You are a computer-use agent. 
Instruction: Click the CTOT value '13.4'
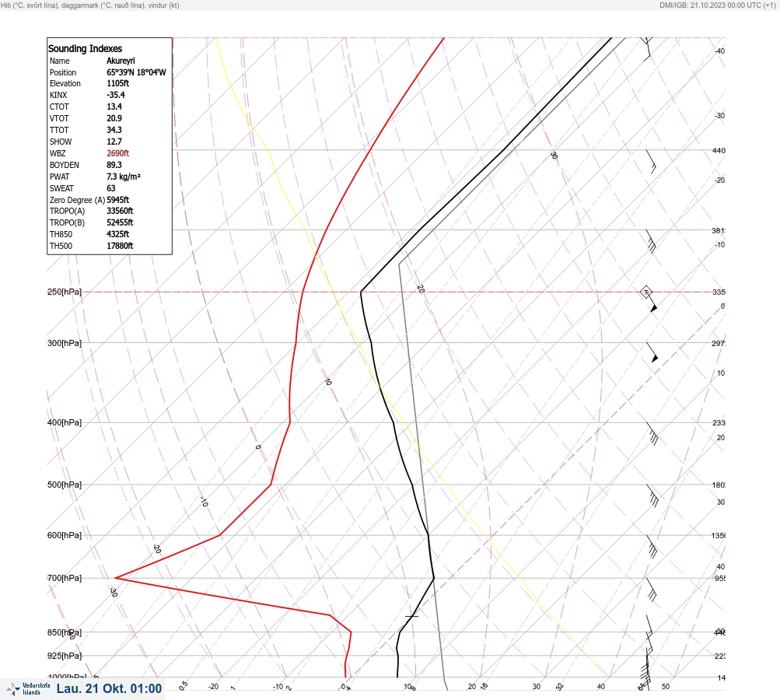114,107
